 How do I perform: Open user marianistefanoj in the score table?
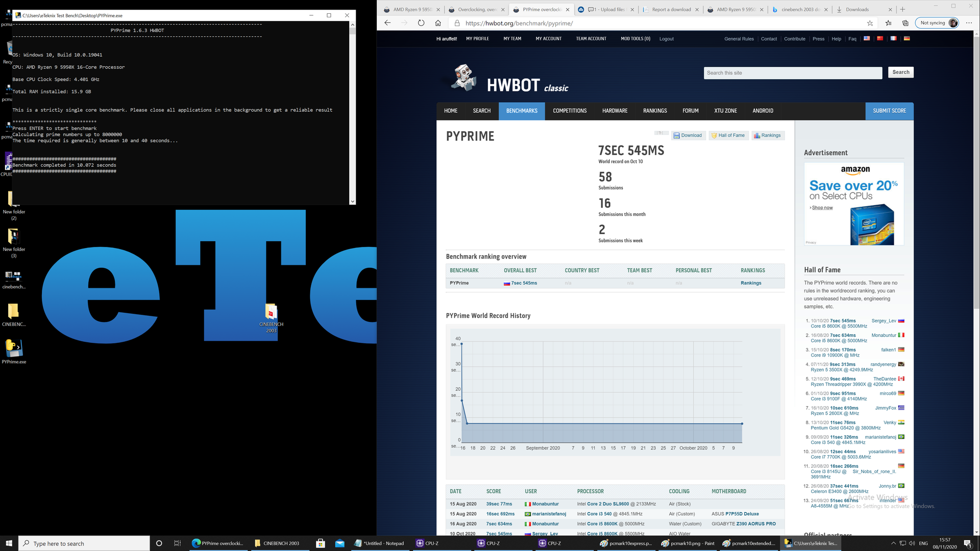click(549, 514)
